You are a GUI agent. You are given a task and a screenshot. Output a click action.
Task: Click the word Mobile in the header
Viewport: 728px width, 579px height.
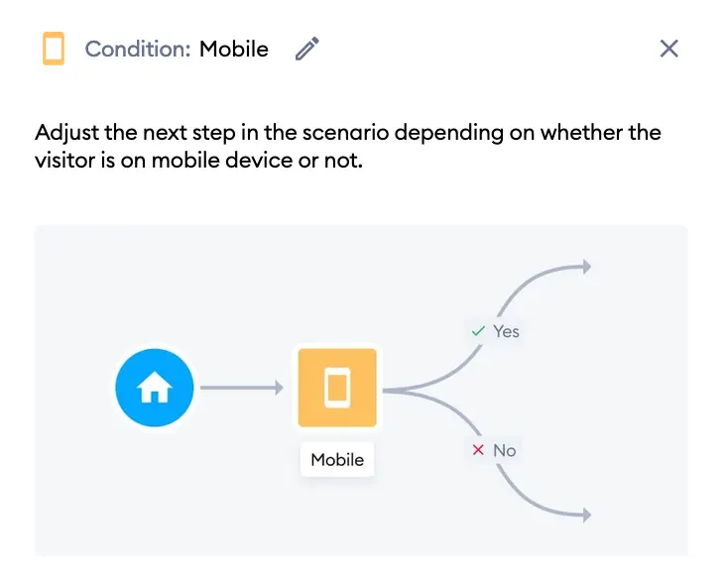(x=234, y=49)
